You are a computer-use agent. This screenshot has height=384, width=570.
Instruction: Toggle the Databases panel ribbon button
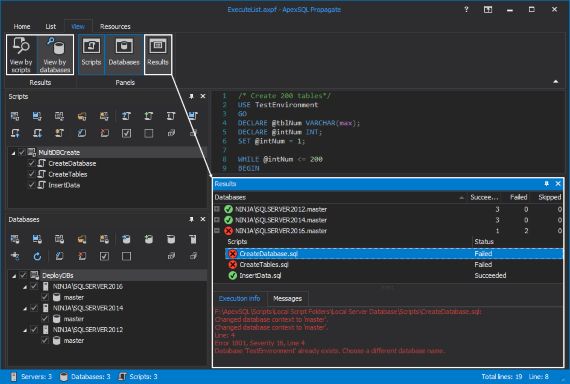click(124, 55)
